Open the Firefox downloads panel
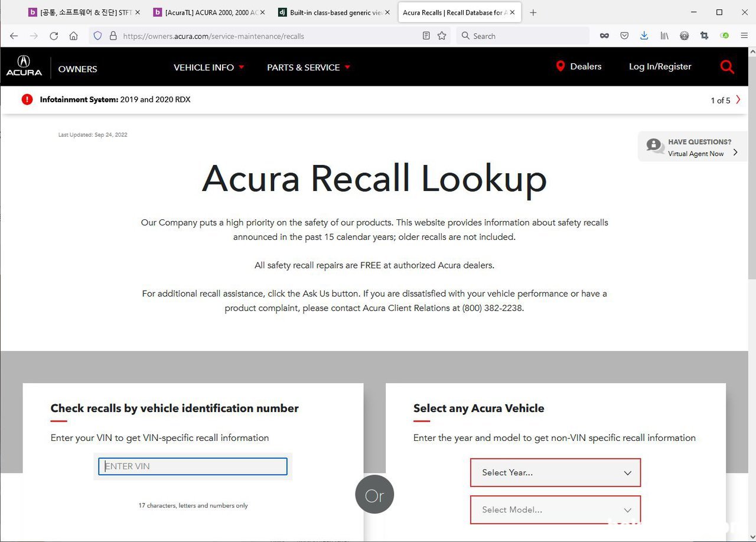 tap(644, 36)
